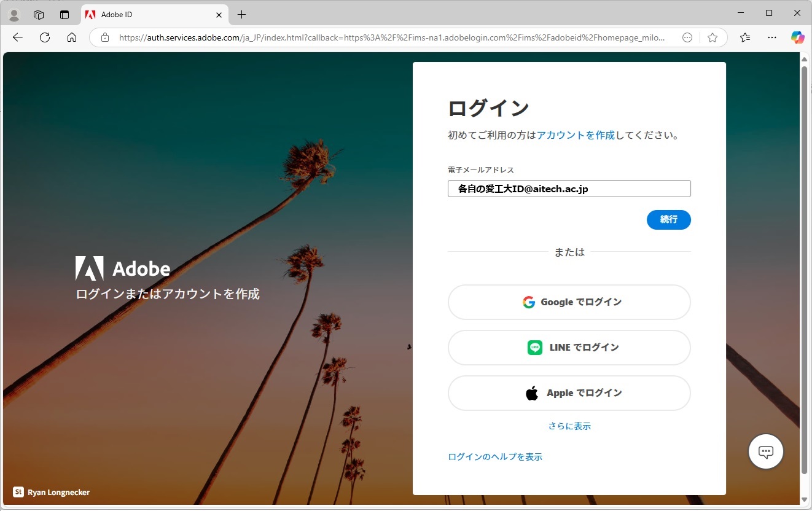Select the Adobe ID tab
The height and width of the screenshot is (511, 812).
coord(147,14)
